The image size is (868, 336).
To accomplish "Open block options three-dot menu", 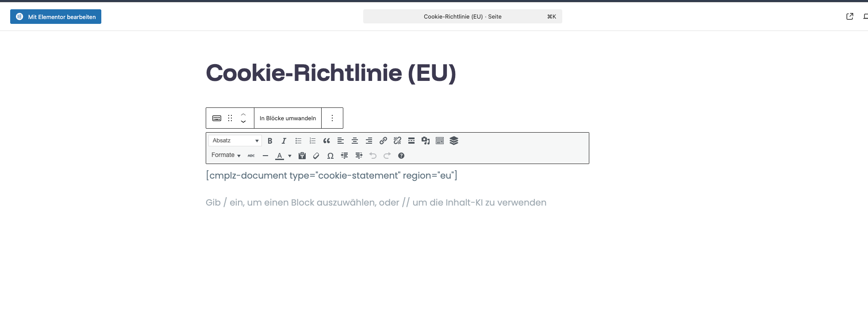I will pos(332,118).
